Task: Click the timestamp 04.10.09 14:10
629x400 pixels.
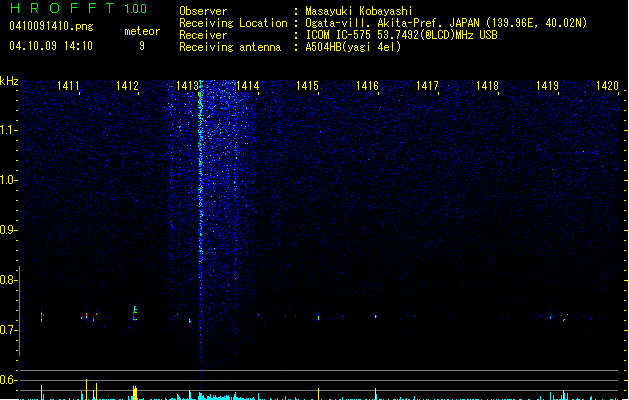Action: [51, 46]
